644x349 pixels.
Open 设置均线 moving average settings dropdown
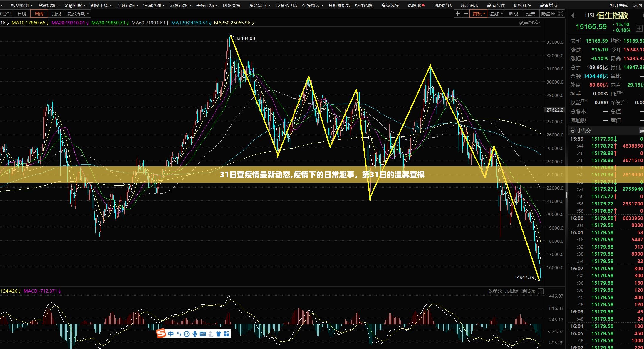click(529, 23)
